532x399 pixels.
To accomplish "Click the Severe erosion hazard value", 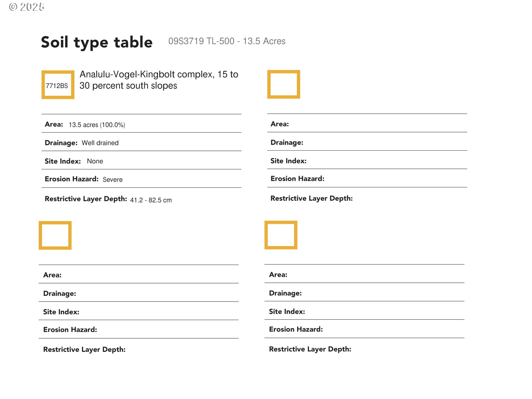I will pyautogui.click(x=112, y=180).
